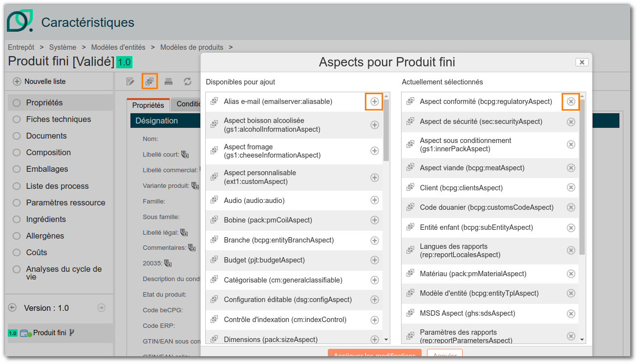Click the available aspects scrollbar thumb
Viewport: 638px width, 364px height.
click(x=386, y=130)
